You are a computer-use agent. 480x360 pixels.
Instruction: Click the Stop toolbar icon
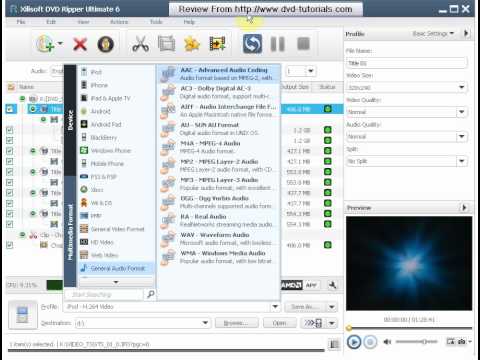303,44
